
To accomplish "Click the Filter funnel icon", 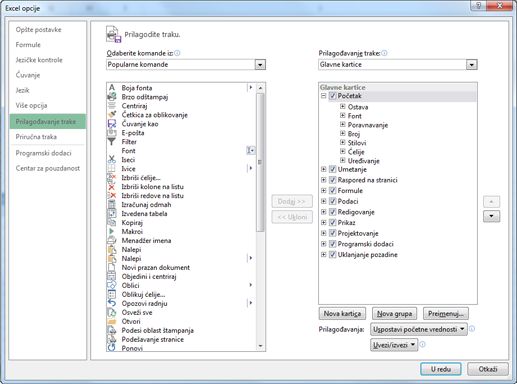I will (112, 142).
